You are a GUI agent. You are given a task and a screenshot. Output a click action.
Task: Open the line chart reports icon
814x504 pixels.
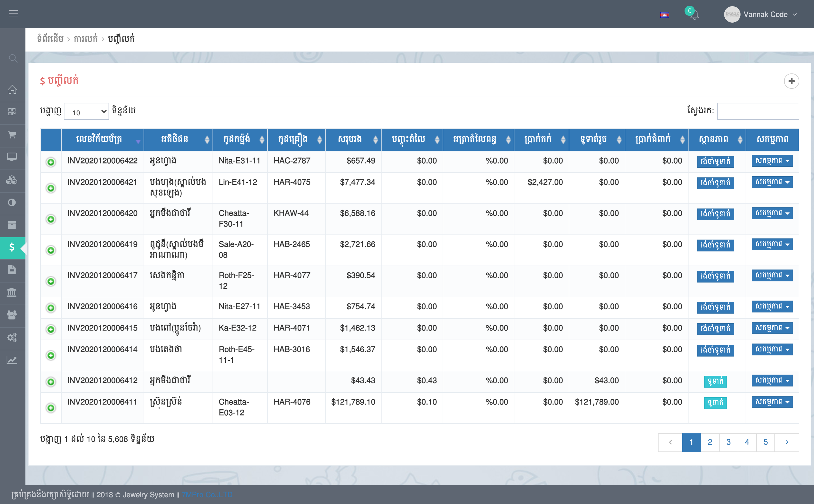coord(12,360)
